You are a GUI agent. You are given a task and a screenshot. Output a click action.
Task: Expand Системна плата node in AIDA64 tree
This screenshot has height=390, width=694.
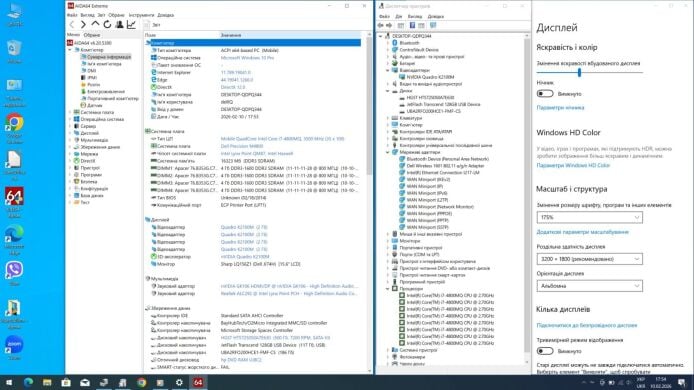[x=70, y=112]
